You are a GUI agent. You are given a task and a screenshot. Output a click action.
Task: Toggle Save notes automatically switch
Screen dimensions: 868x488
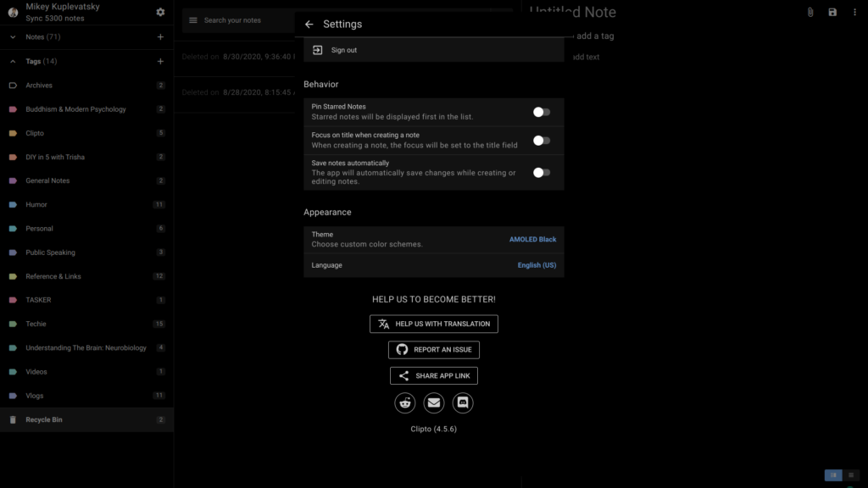pyautogui.click(x=542, y=173)
